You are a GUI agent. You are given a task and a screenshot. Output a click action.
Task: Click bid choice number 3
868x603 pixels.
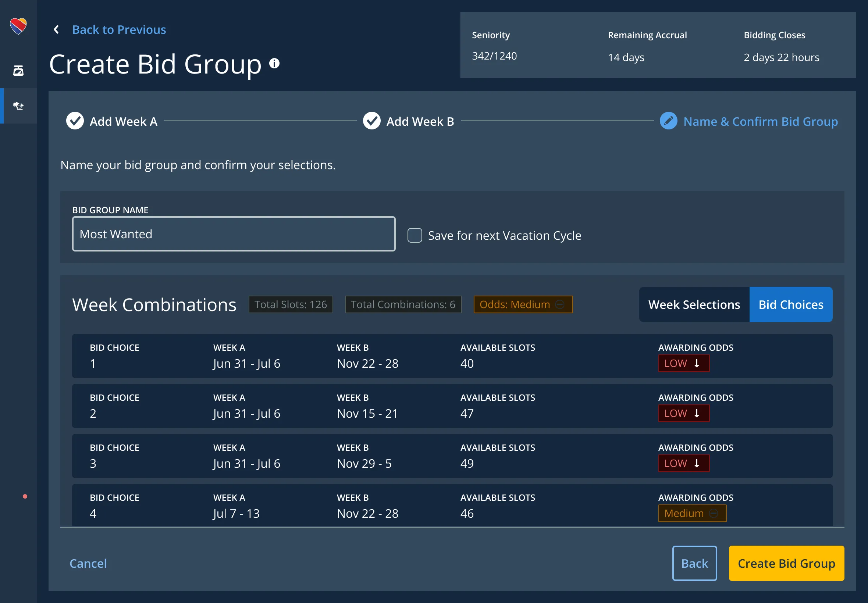click(x=93, y=464)
